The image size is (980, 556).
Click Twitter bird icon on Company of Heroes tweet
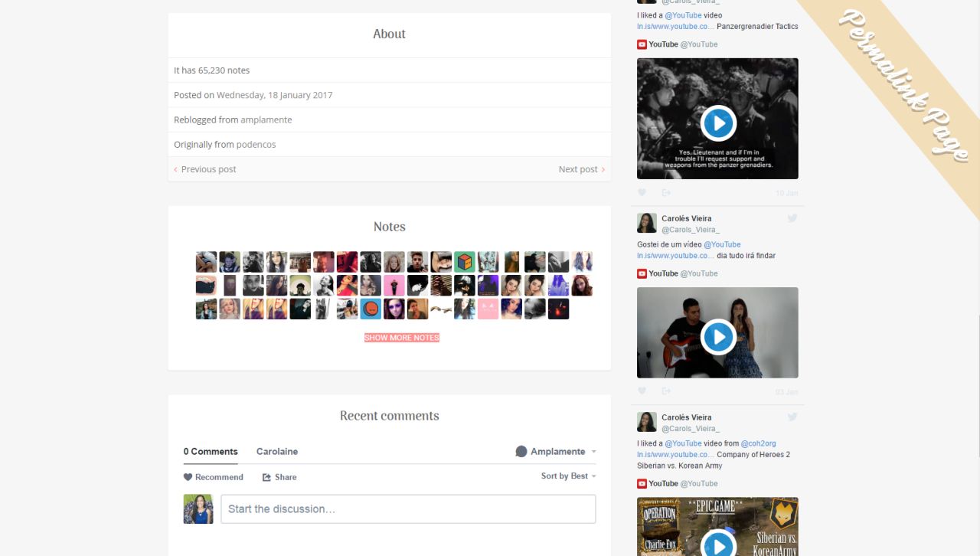pos(792,417)
